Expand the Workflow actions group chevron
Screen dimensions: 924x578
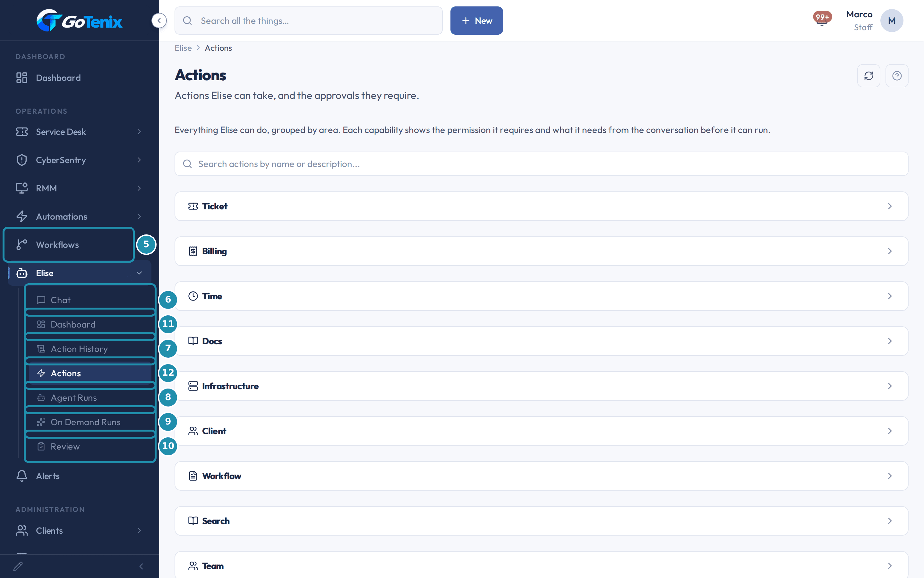coord(890,476)
